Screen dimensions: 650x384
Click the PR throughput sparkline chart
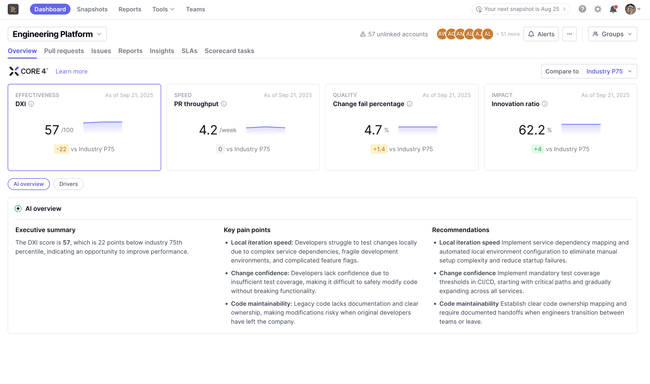coord(265,130)
